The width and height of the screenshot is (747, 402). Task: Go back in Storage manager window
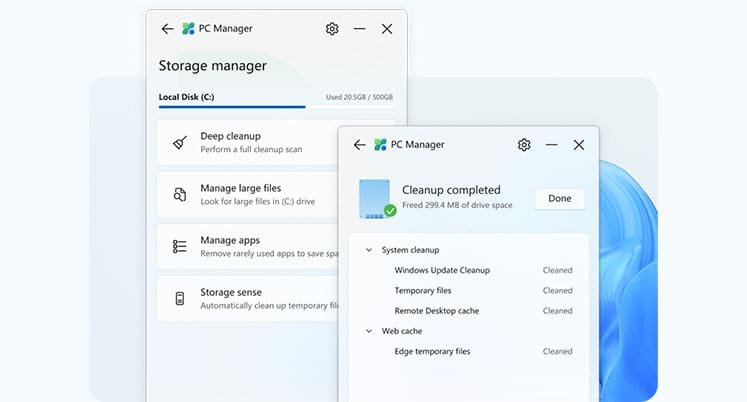(167, 29)
